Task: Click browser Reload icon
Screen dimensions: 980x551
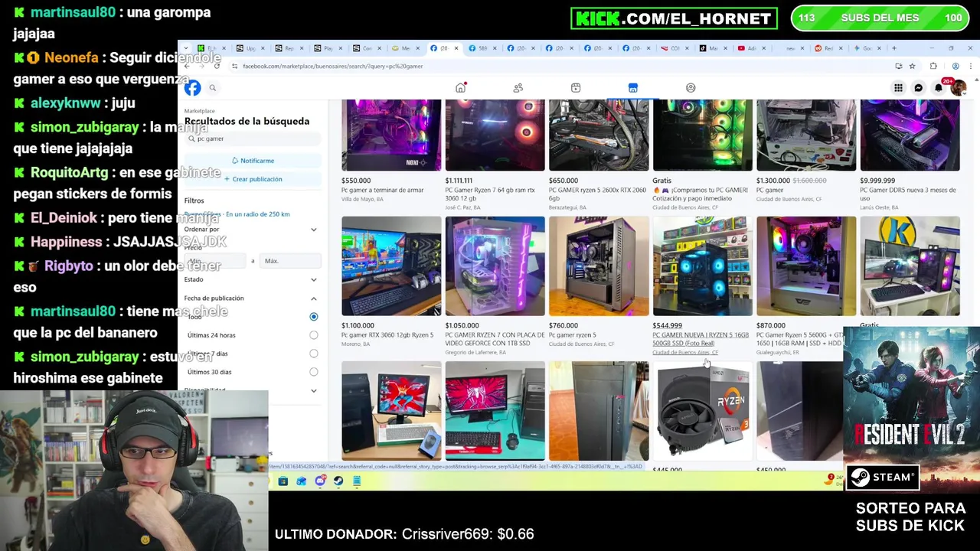Action: click(x=217, y=67)
